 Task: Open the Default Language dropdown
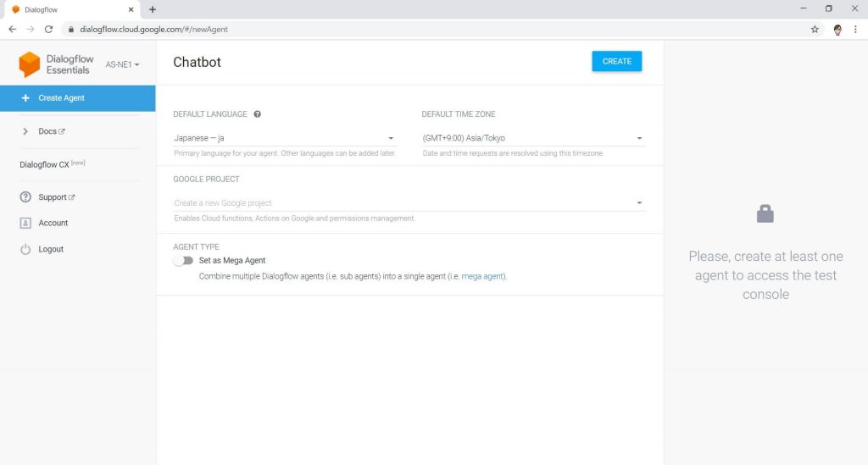(285, 138)
